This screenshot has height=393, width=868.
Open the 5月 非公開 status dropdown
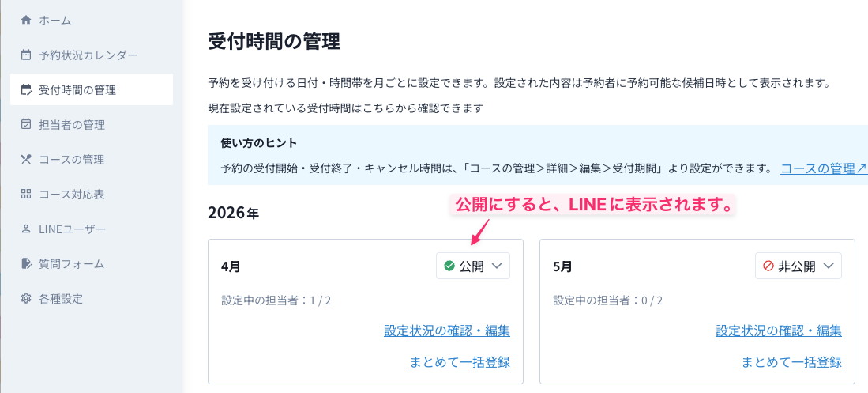(x=798, y=266)
